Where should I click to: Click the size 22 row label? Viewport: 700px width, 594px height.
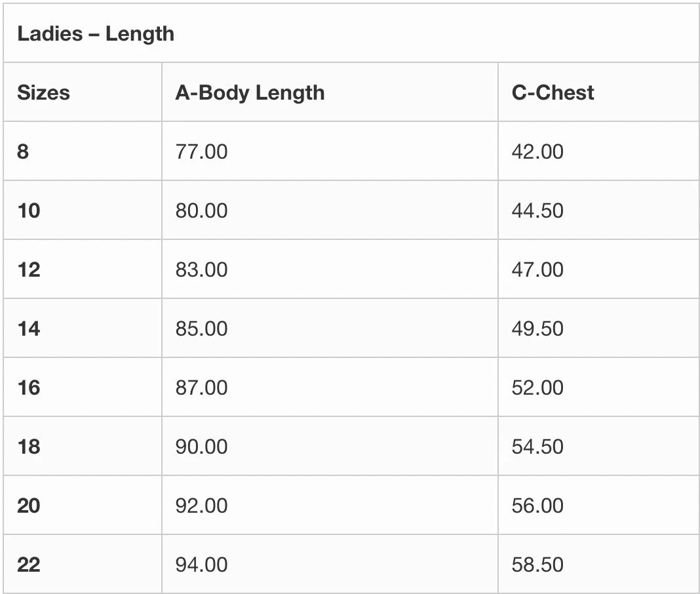click(x=28, y=564)
